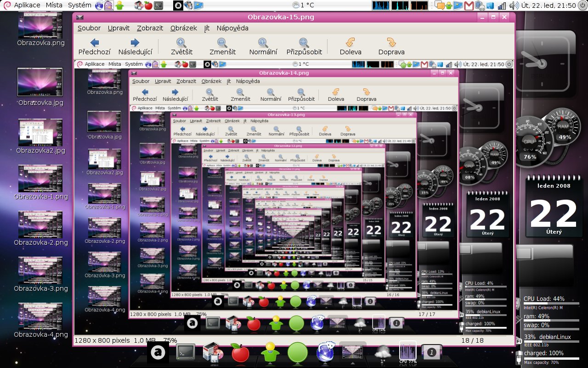The image size is (588, 368).
Task: Open software installer icon in top panel
Action: click(139, 6)
